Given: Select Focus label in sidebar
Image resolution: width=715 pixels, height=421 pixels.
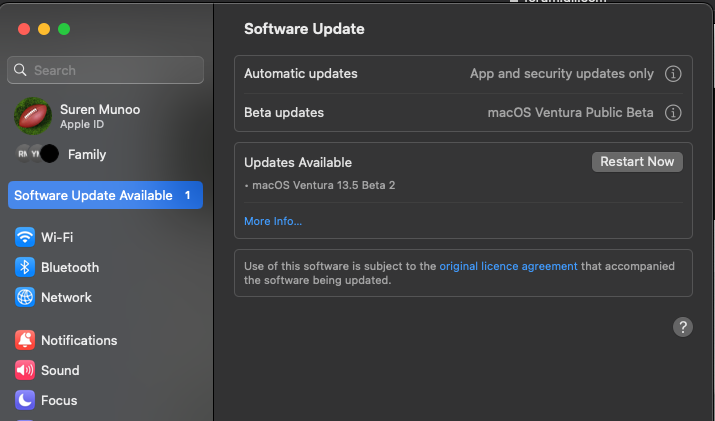Looking at the screenshot, I should coord(59,400).
